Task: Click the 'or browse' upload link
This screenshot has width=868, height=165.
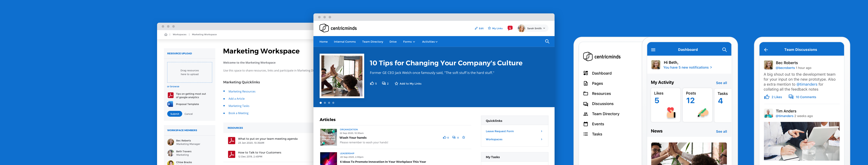Action: [173, 86]
